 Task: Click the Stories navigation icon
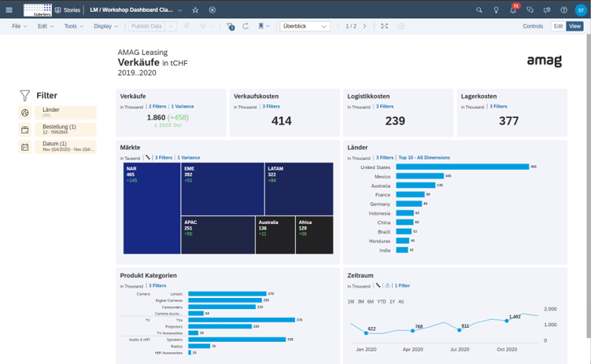tap(57, 10)
